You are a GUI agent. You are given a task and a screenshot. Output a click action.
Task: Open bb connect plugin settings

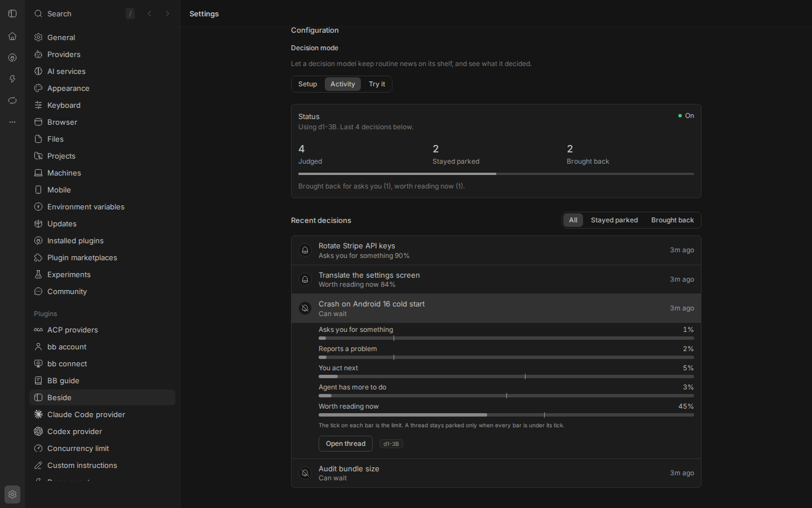coord(102,364)
